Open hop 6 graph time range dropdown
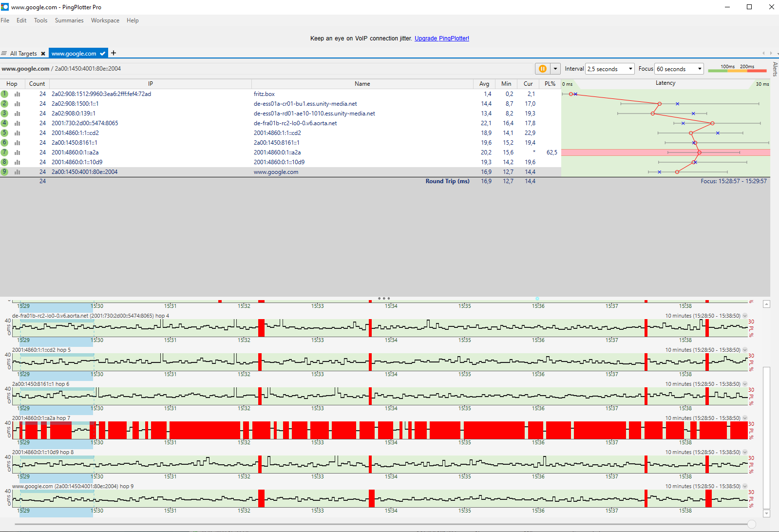Image resolution: width=779 pixels, height=532 pixels. 745,384
